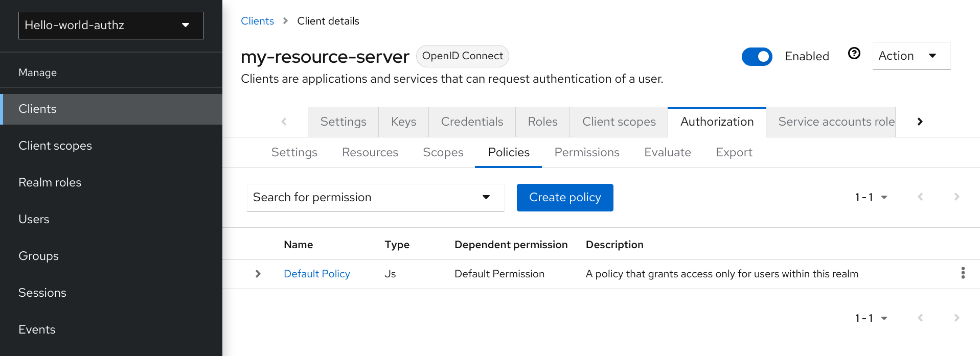Open Realm roles in the sidebar
This screenshot has height=356, width=980.
pos(111,182)
